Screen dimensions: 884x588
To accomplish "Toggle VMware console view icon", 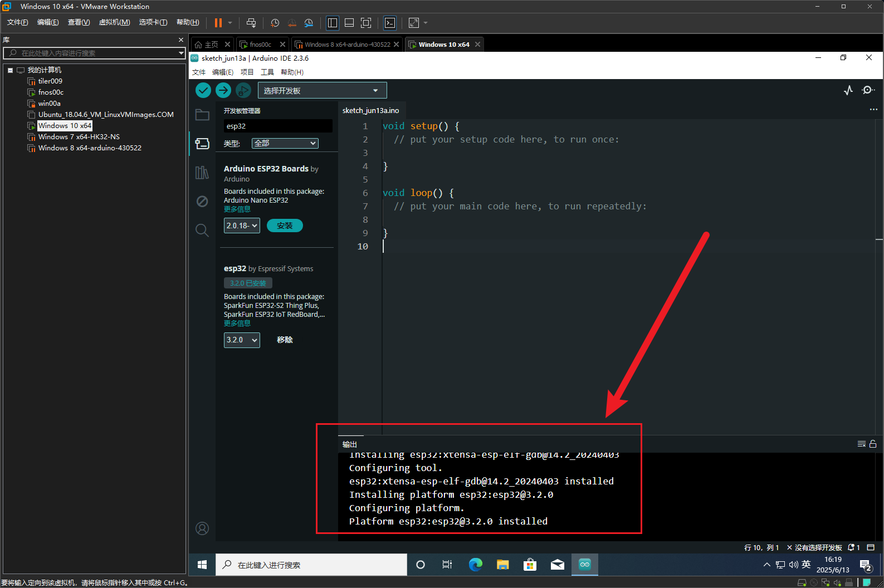I will tap(390, 23).
